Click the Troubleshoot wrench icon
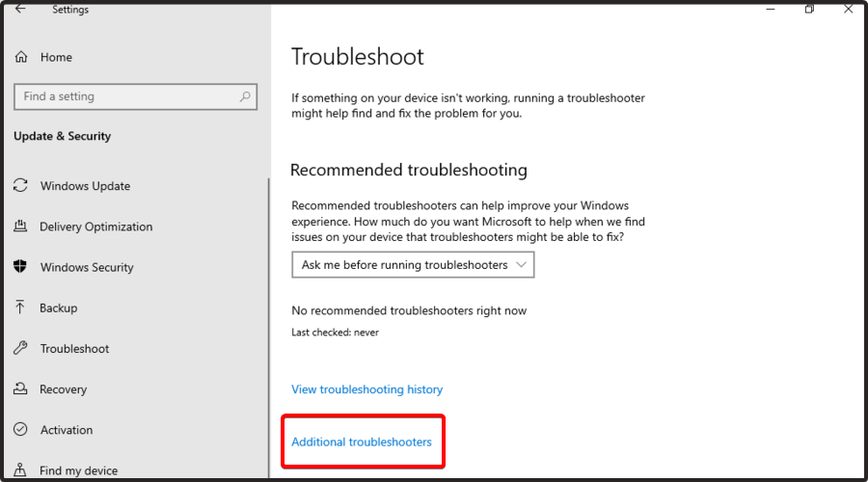Viewport: 868px width, 482px height. pyautogui.click(x=20, y=348)
